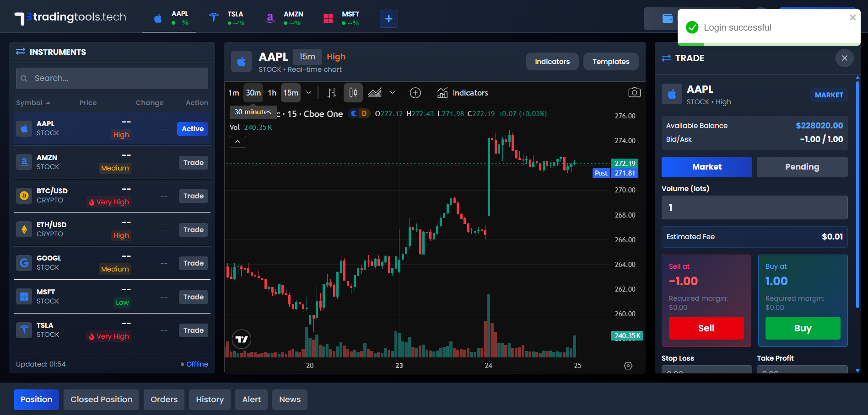Switch order type to Pending
The width and height of the screenshot is (868, 415).
(802, 167)
